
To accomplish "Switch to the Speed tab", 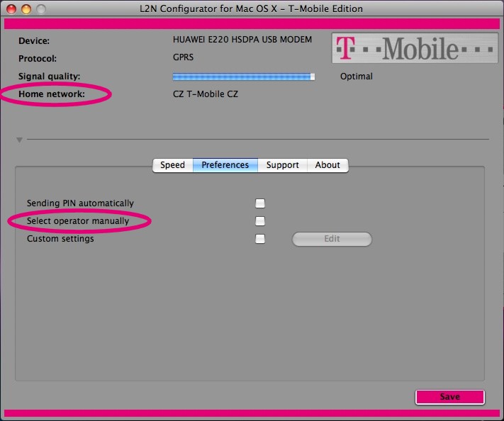I will pyautogui.click(x=172, y=165).
